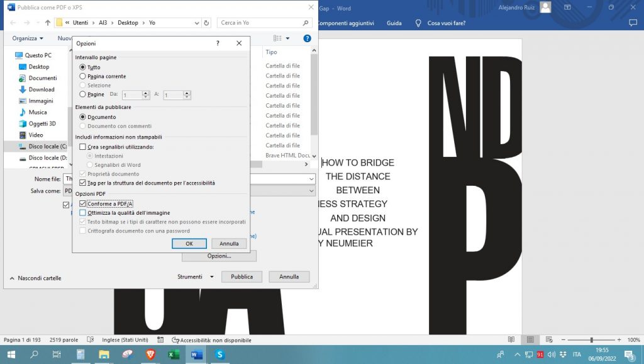Open the Organizza dropdown menu
644x364 pixels.
click(x=28, y=38)
